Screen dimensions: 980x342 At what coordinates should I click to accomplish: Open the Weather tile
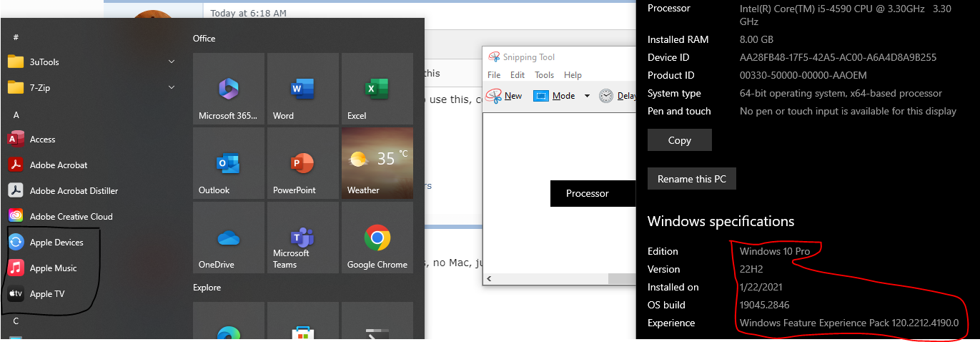coord(377,163)
